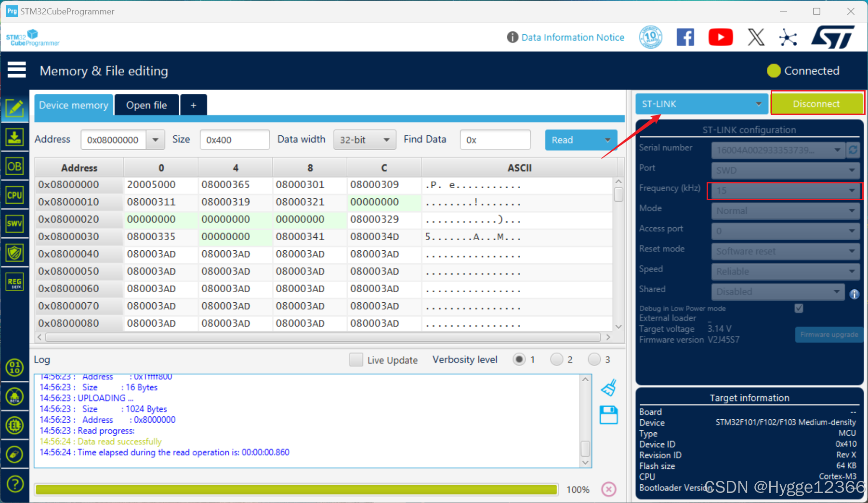Screen dimensions: 868x503
Task: Open Erasing & Programming download icon
Action: (14, 137)
